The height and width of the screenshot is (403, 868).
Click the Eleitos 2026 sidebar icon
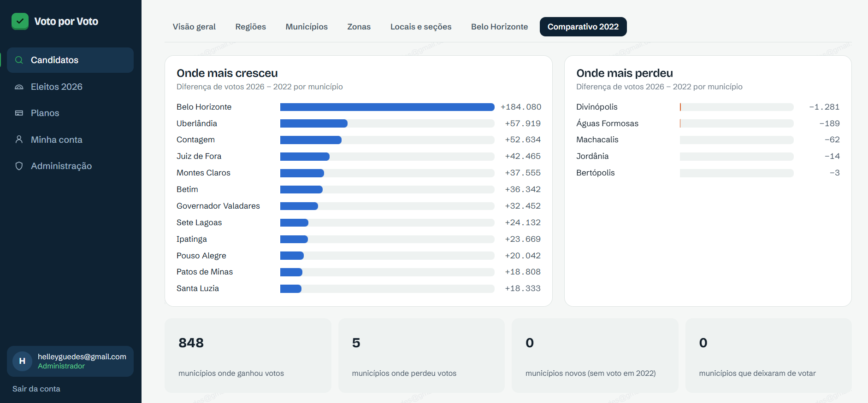[19, 87]
